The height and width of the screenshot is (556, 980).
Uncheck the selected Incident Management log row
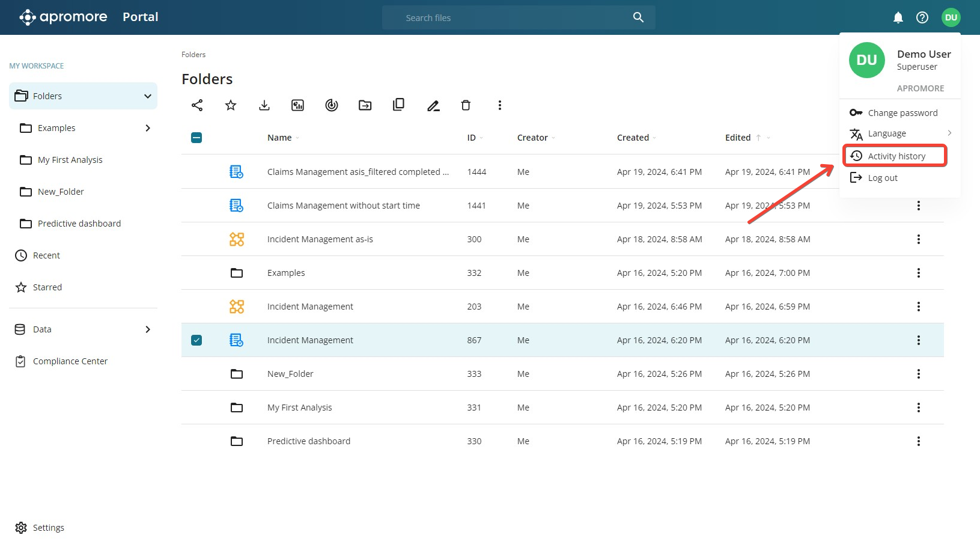tap(196, 340)
